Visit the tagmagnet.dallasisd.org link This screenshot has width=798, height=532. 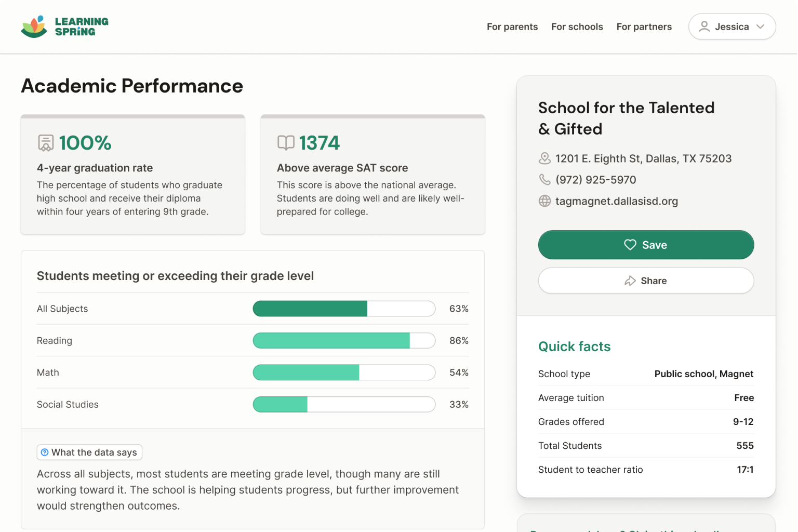click(x=616, y=201)
